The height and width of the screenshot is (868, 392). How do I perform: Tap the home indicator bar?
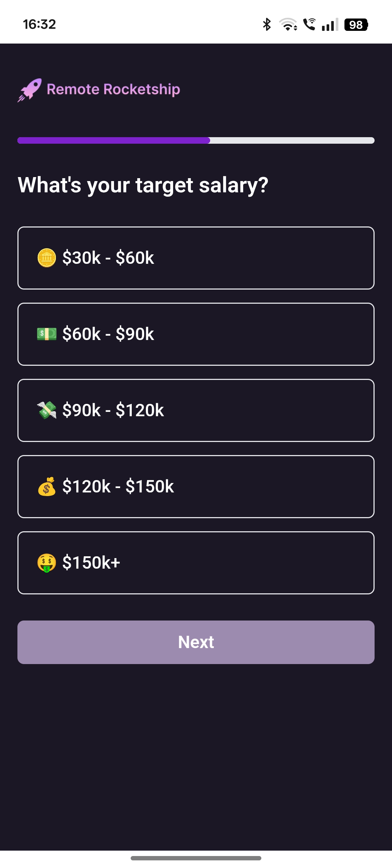(196, 858)
